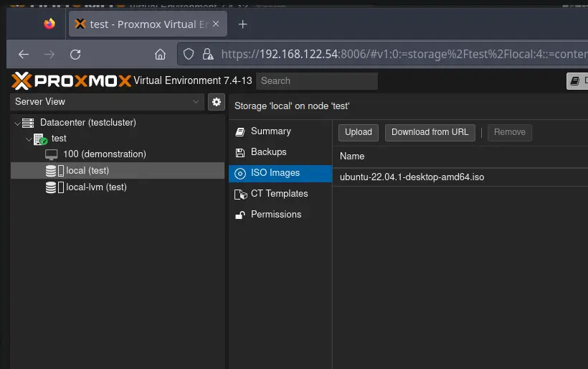Go back in browser history
Image resolution: width=588 pixels, height=369 pixels.
[x=24, y=55]
